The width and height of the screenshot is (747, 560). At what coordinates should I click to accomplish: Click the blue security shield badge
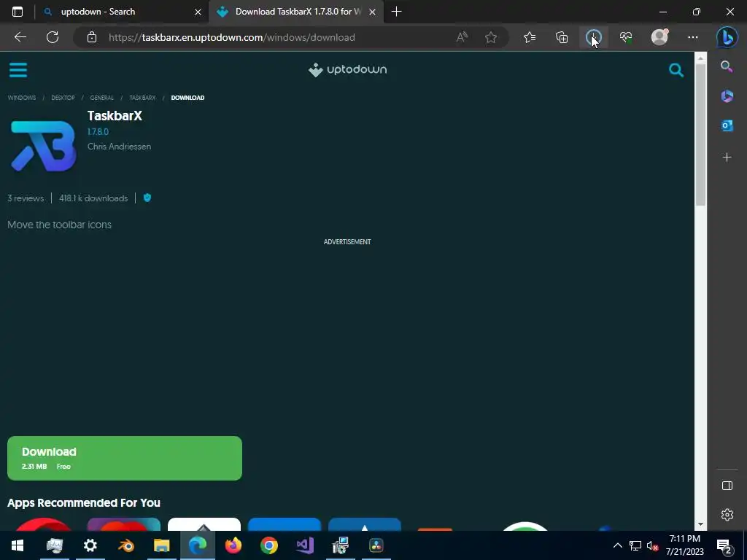(x=147, y=198)
